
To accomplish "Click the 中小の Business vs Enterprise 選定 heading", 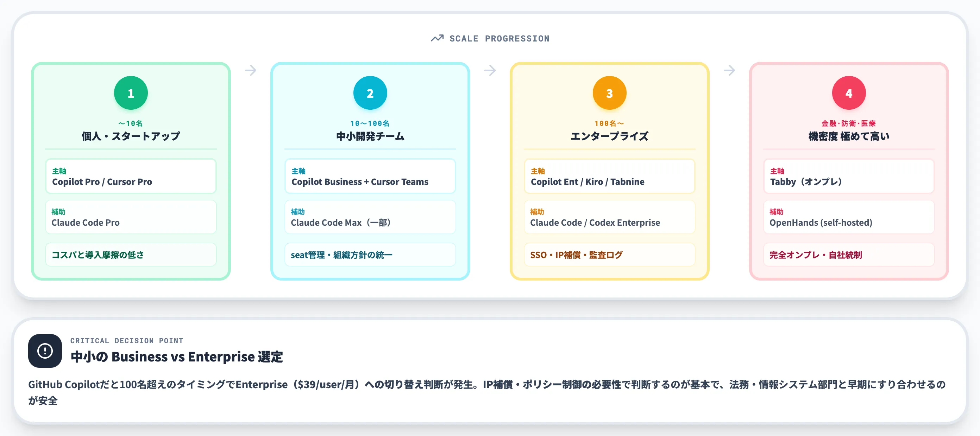I will (177, 357).
